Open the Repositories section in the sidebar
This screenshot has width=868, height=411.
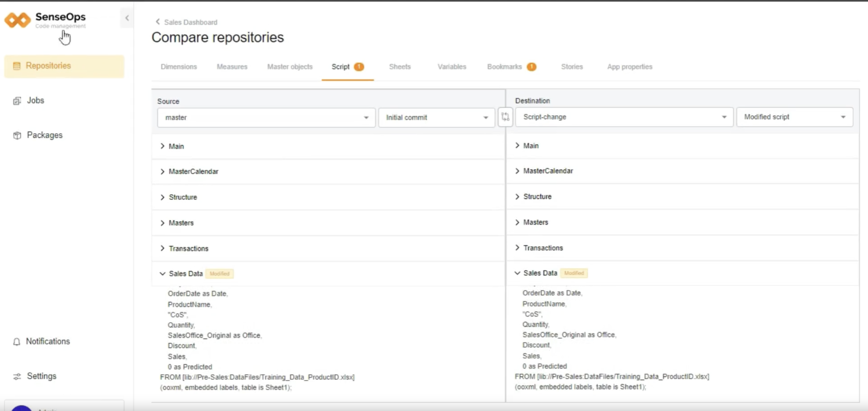[48, 66]
